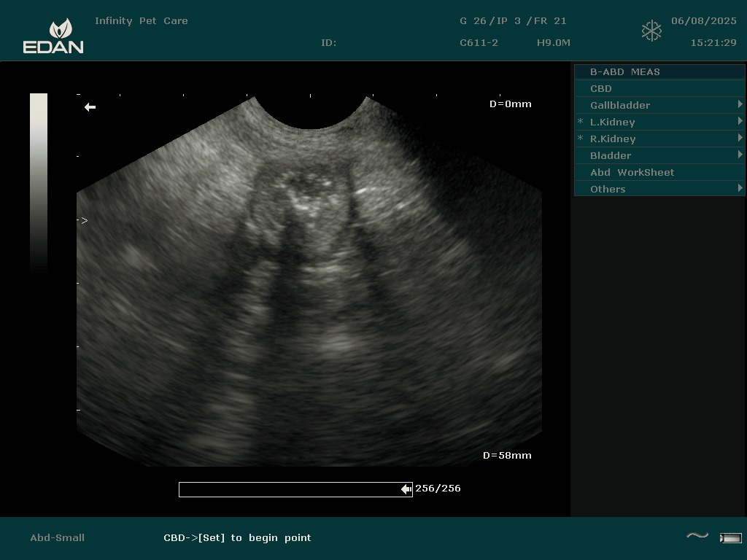
Task: Click the patient ID field
Action: (329, 42)
